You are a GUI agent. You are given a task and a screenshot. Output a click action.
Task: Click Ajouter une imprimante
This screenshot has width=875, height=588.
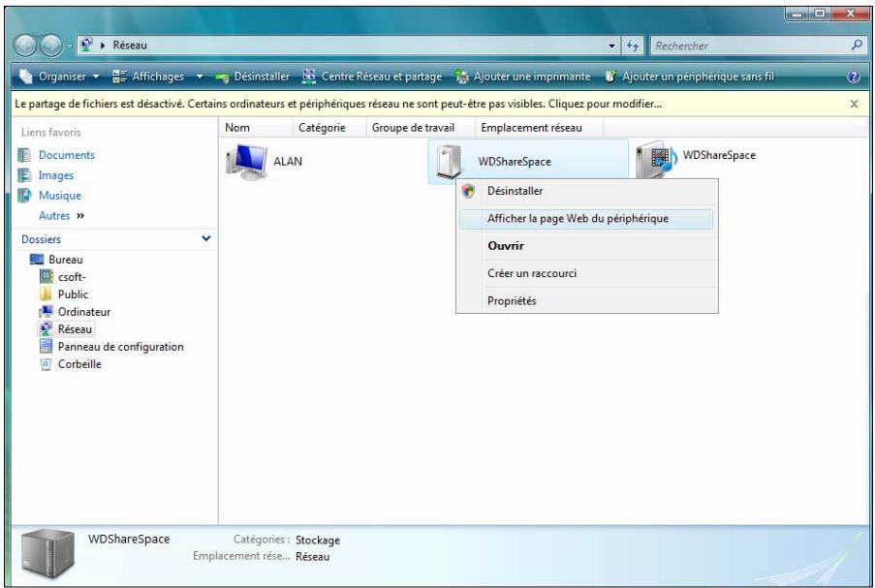[523, 77]
